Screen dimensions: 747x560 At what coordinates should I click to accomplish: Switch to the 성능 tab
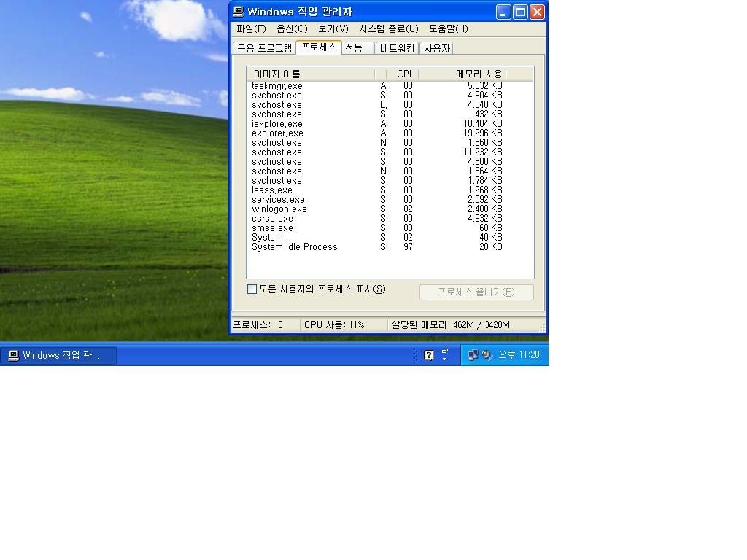coord(357,48)
